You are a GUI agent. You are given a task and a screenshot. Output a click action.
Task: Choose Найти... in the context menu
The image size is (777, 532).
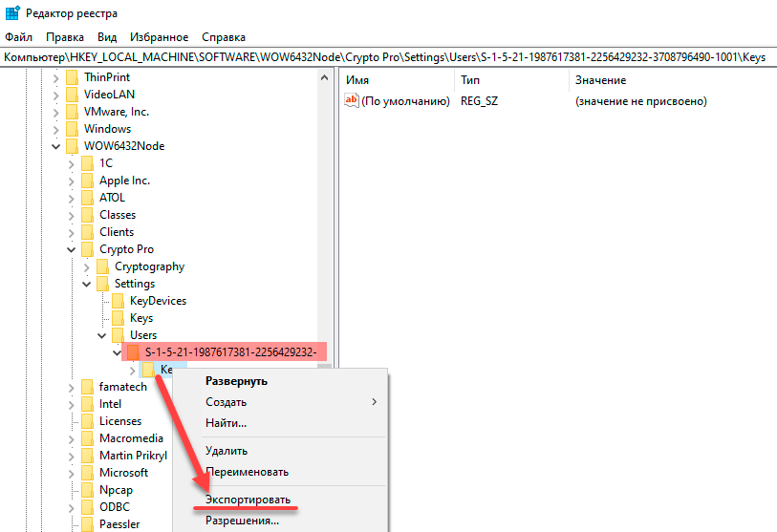(x=226, y=423)
